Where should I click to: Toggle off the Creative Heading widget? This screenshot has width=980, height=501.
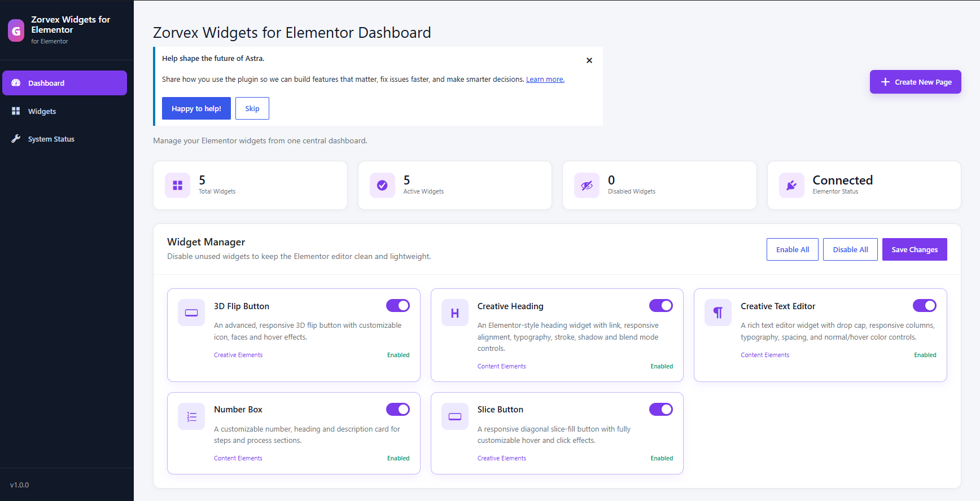point(661,305)
